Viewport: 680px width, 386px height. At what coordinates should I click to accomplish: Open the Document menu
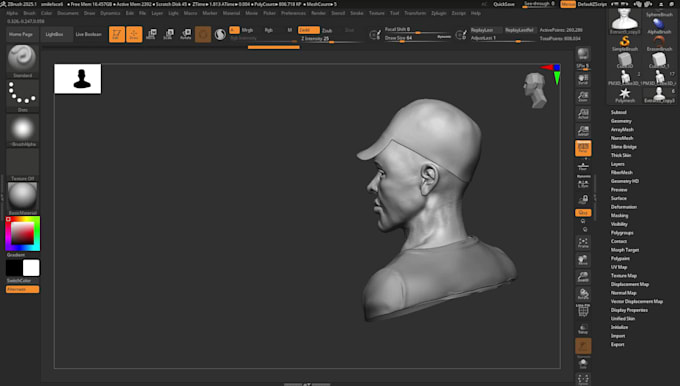(68, 13)
